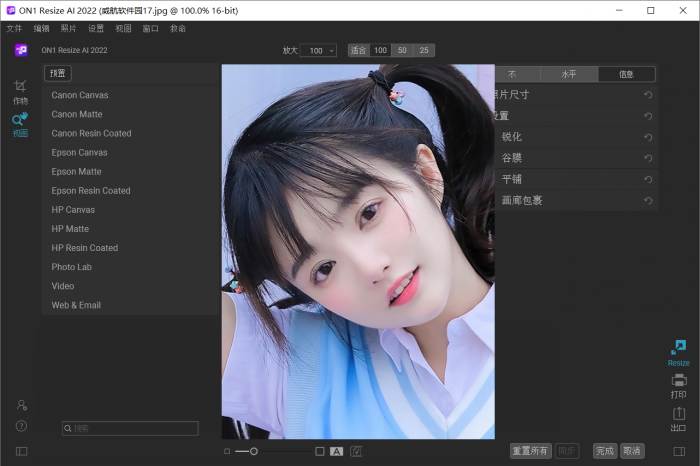
Task: Set zoom to 50 button
Action: (x=402, y=50)
